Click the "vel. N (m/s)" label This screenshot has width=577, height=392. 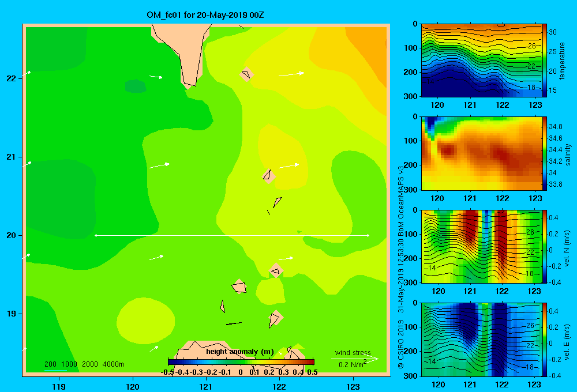pos(567,248)
